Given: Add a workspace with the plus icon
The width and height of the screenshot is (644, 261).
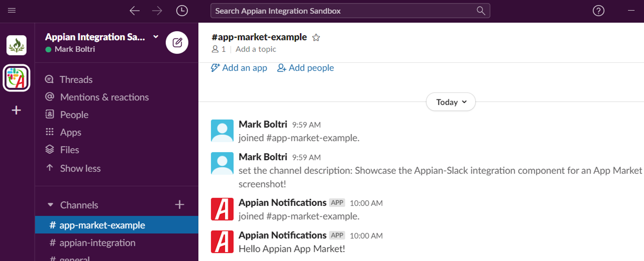Looking at the screenshot, I should (16, 110).
